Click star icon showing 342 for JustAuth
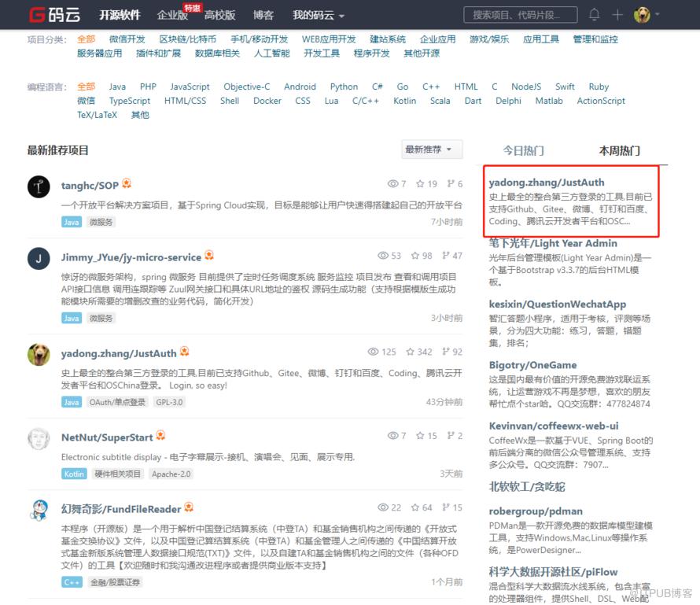Image resolution: width=700 pixels, height=605 pixels. pyautogui.click(x=411, y=352)
